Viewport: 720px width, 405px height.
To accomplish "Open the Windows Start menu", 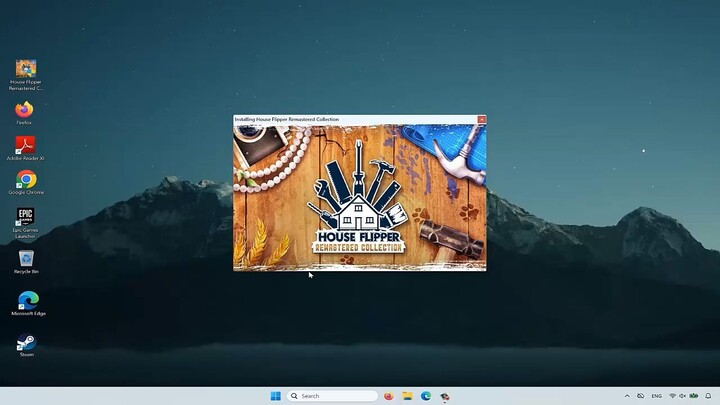I will coord(276,396).
